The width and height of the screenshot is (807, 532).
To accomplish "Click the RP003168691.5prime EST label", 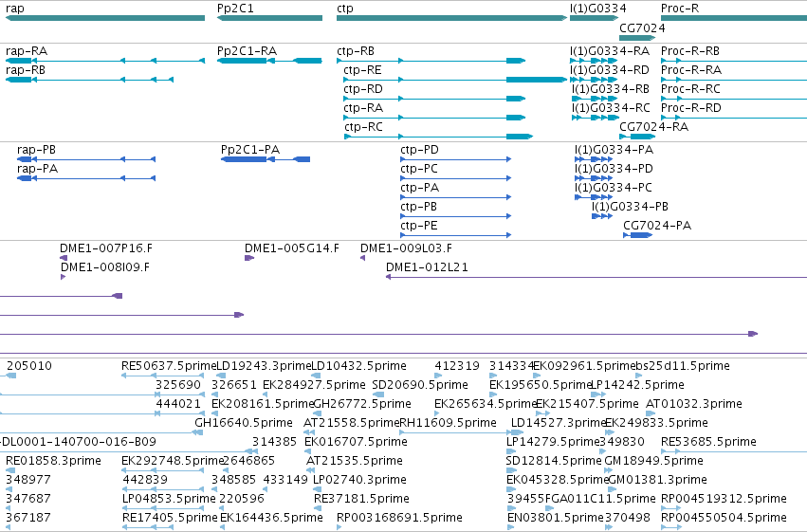I will tap(399, 518).
